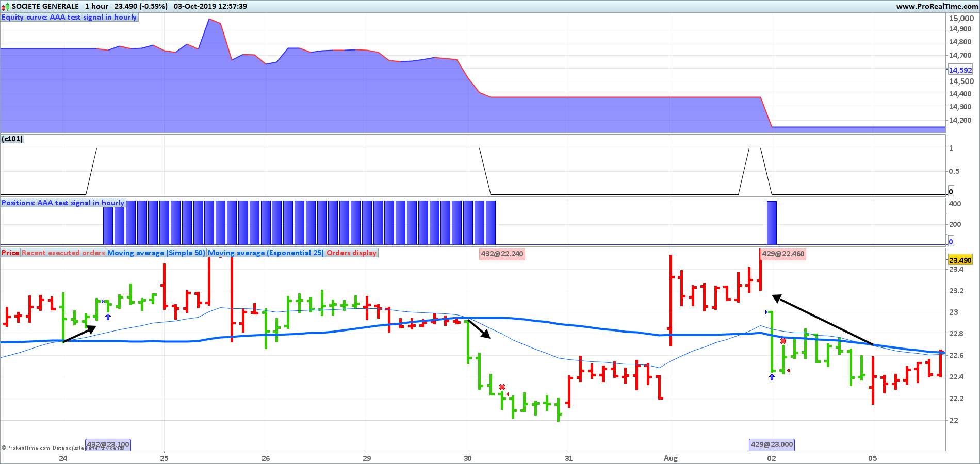Image resolution: width=980 pixels, height=464 pixels.
Task: Click the '22.8' price axis value
Action: click(x=956, y=334)
